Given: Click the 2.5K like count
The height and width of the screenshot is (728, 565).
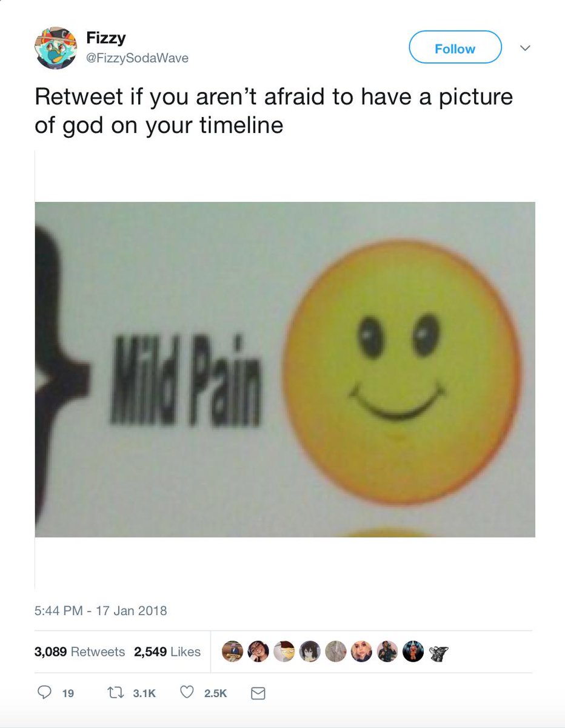Looking at the screenshot, I should [x=216, y=693].
